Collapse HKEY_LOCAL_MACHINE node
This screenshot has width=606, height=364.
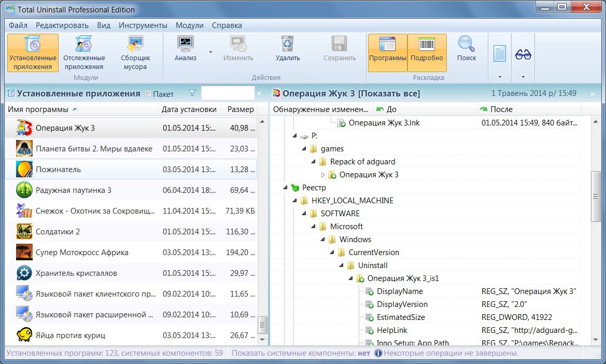pyautogui.click(x=294, y=201)
